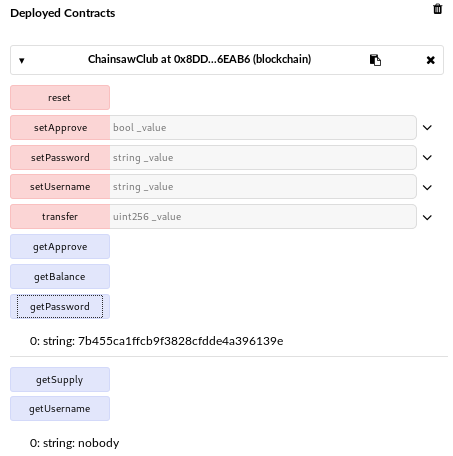
Task: Call the getUsername function
Action: tap(60, 408)
